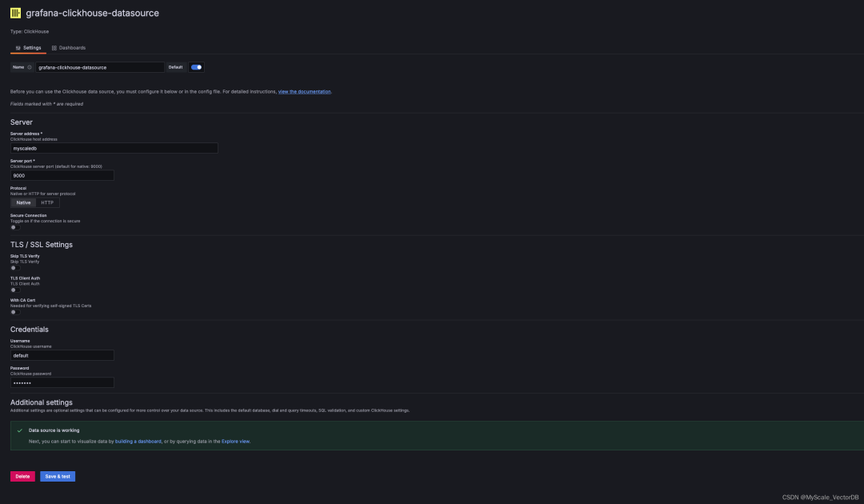Open the Settings tab
Viewport: 864px width, 504px height.
tap(28, 48)
